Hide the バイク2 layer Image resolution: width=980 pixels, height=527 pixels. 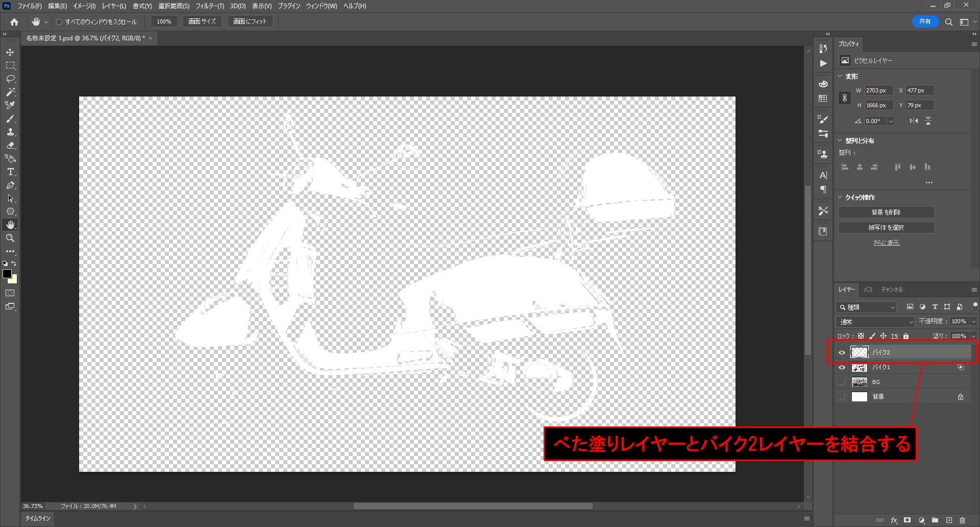(842, 352)
